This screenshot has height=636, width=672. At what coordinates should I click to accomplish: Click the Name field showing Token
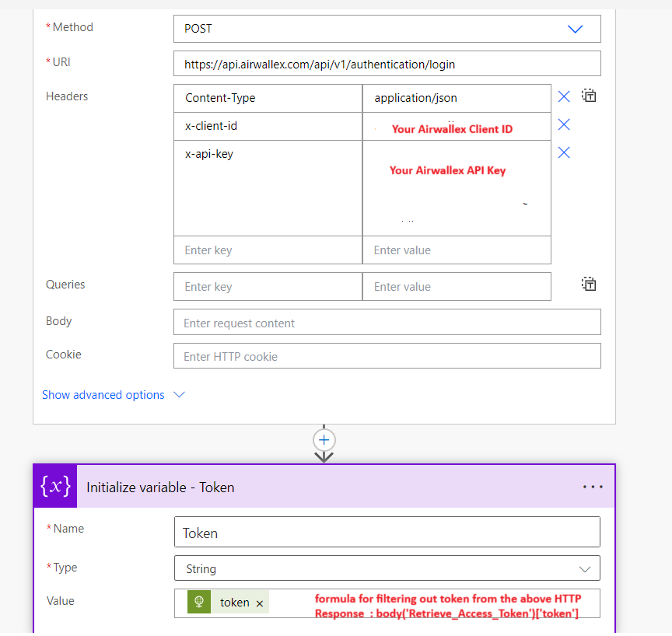[x=387, y=532]
